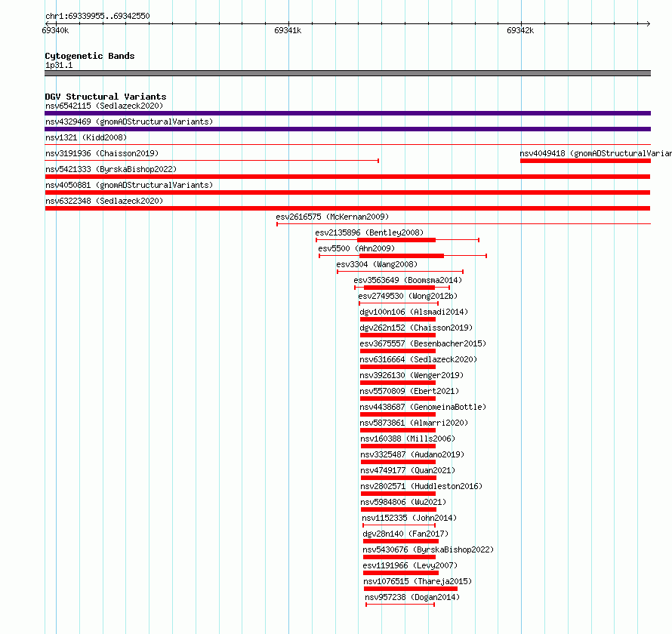Select esv2135896 (Bentley2008) label
The image size is (672, 634).
pyautogui.click(x=369, y=232)
